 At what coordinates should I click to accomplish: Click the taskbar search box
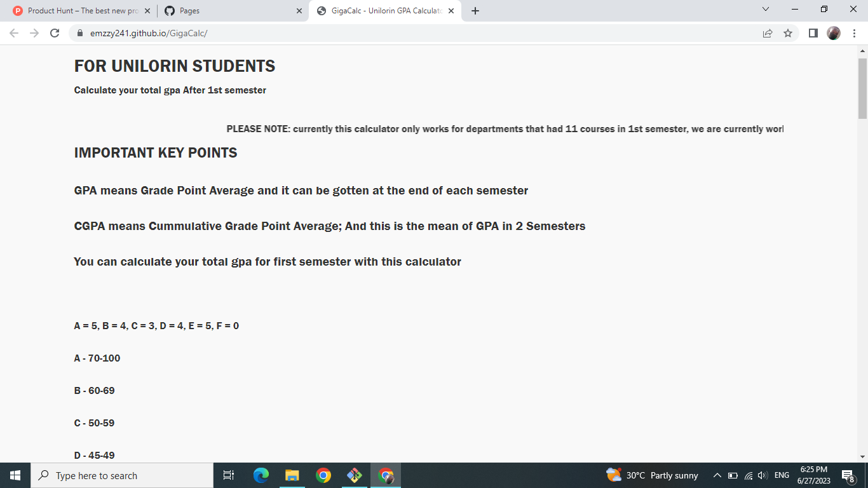tap(122, 475)
